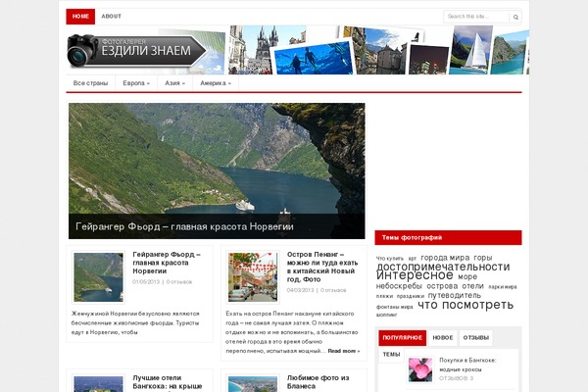The width and height of the screenshot is (588, 392).
Task: Click the search magnifier icon
Action: [515, 17]
